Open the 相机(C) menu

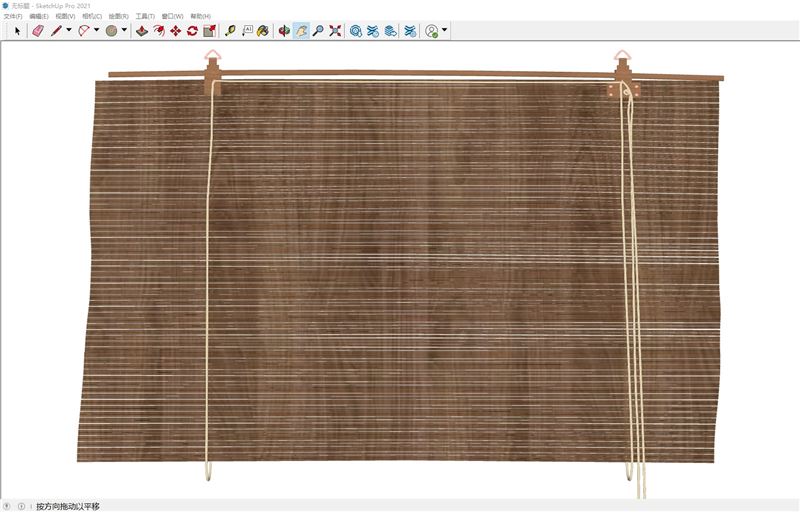pos(92,16)
